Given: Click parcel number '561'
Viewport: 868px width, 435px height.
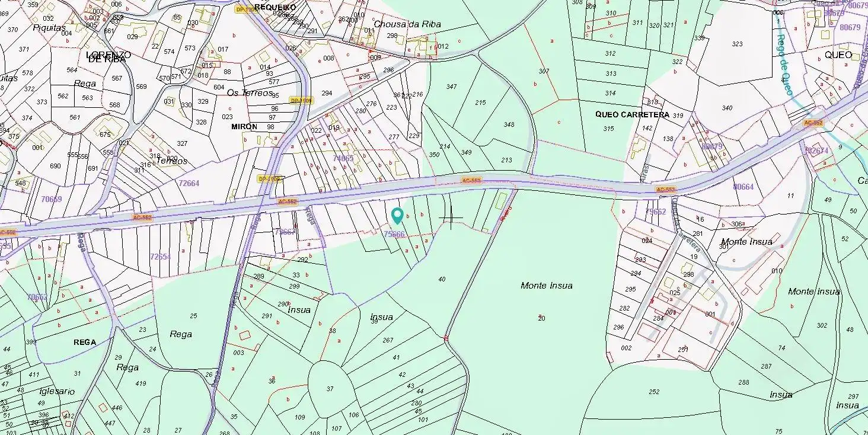Looking at the screenshot, I should click(75, 117).
